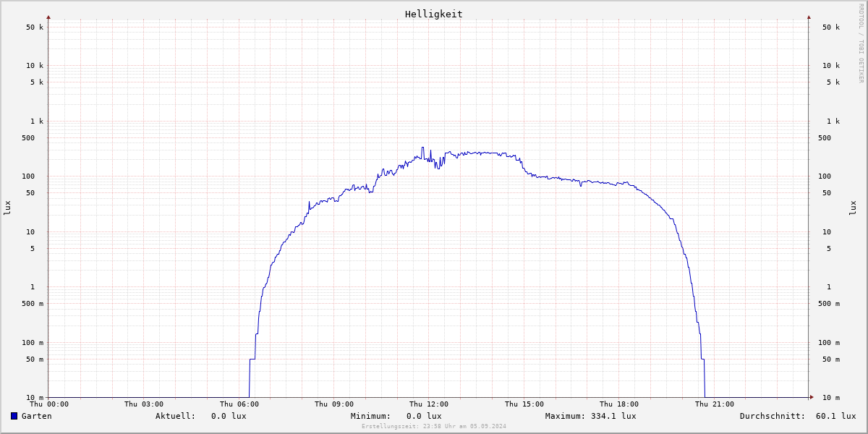Click the "Garten" legend label

pos(37,416)
